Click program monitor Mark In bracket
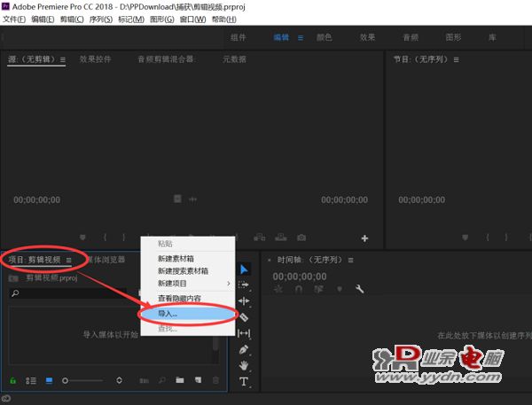Image resolution: width=532 pixels, height=405 pixels. (x=488, y=238)
